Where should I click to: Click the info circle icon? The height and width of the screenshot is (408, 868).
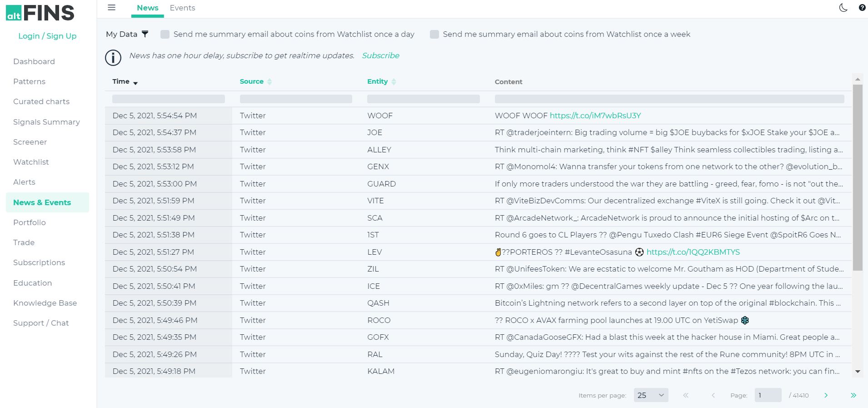[113, 58]
